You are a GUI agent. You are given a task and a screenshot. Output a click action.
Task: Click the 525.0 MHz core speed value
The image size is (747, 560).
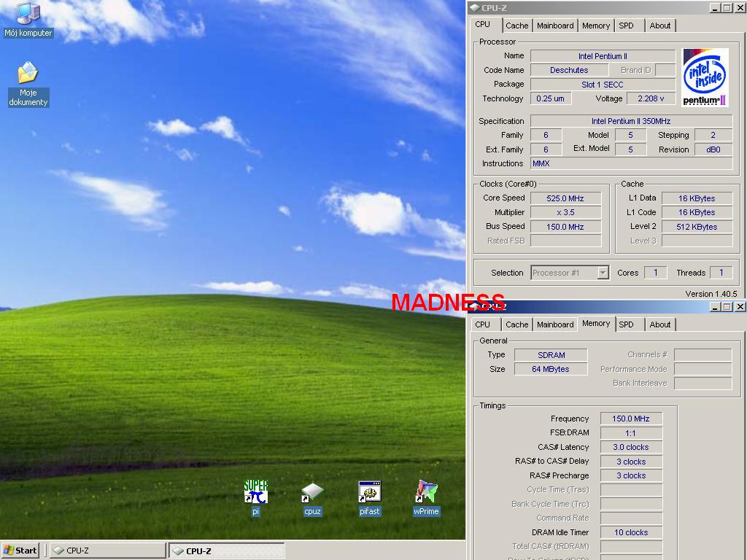[565, 198]
